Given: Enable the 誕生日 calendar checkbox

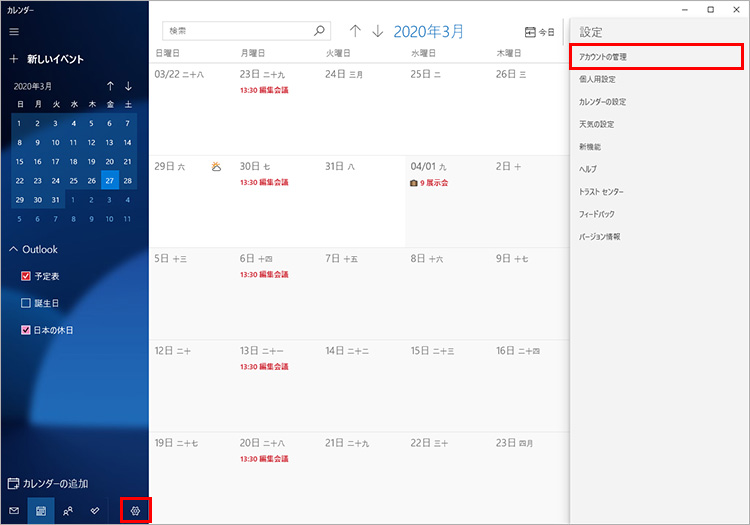Looking at the screenshot, I should [26, 303].
